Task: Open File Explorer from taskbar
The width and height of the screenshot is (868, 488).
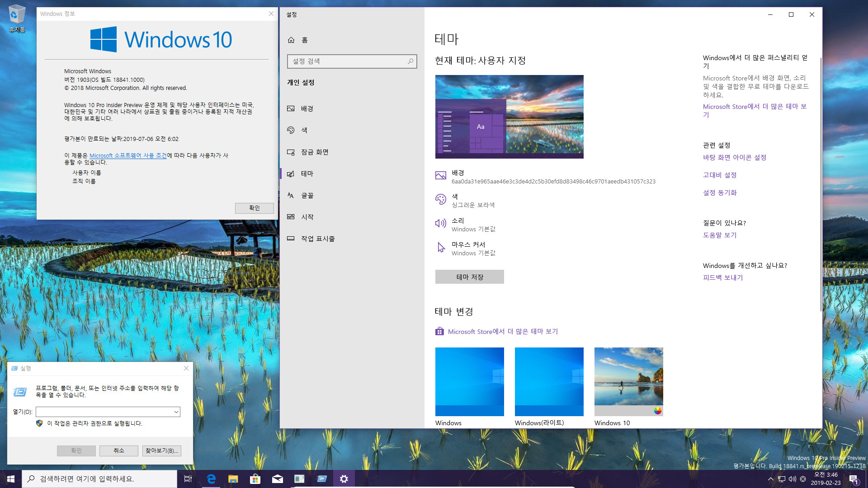Action: point(233,479)
